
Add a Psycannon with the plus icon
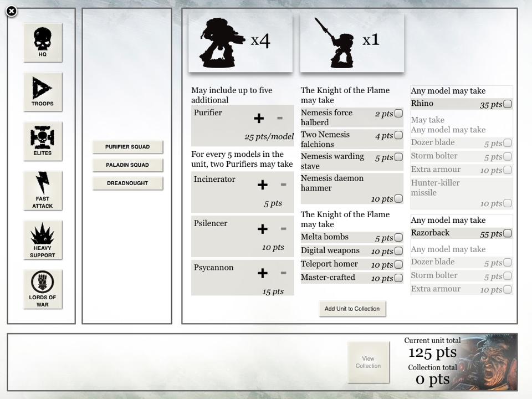pos(262,273)
